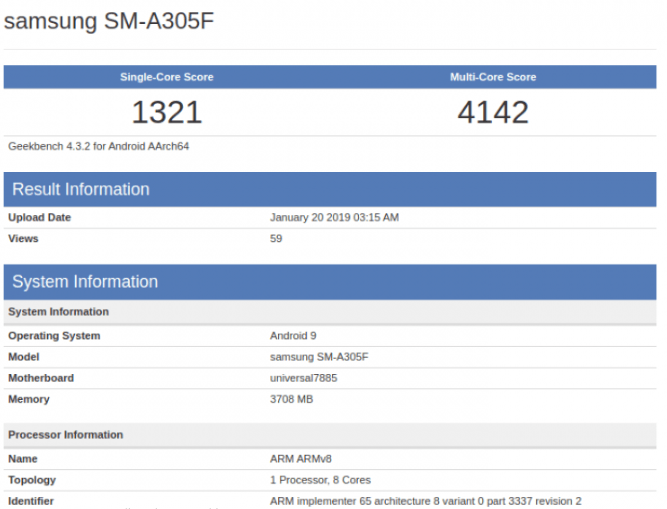Click 'Geekbench 4.3.2 for Android AArch64' text
Screen dimensions: 667x509
[x=99, y=146]
